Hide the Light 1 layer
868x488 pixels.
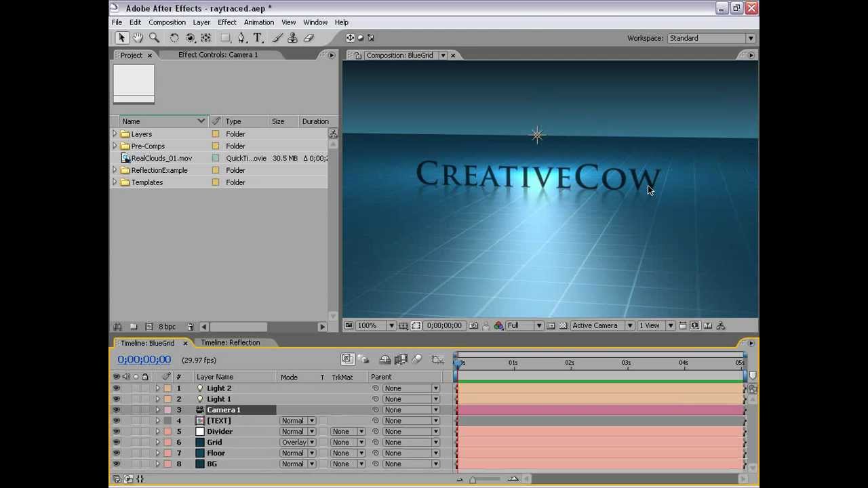pyautogui.click(x=116, y=399)
